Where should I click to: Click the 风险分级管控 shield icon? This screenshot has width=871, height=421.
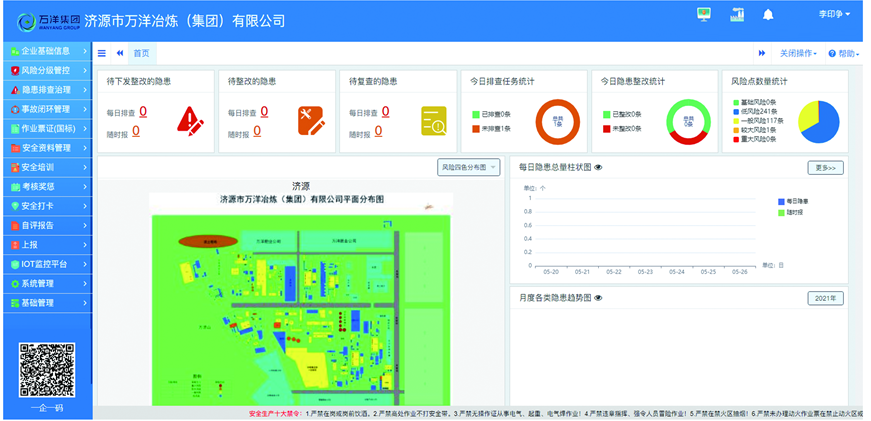15,71
